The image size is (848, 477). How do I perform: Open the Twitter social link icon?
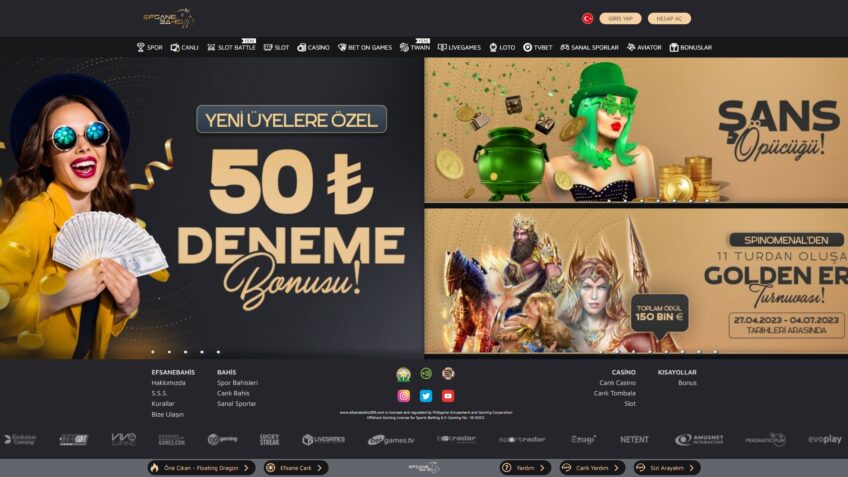426,395
